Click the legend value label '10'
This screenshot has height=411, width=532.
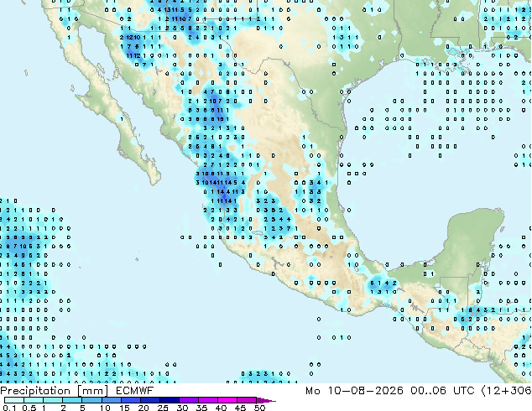point(105,408)
